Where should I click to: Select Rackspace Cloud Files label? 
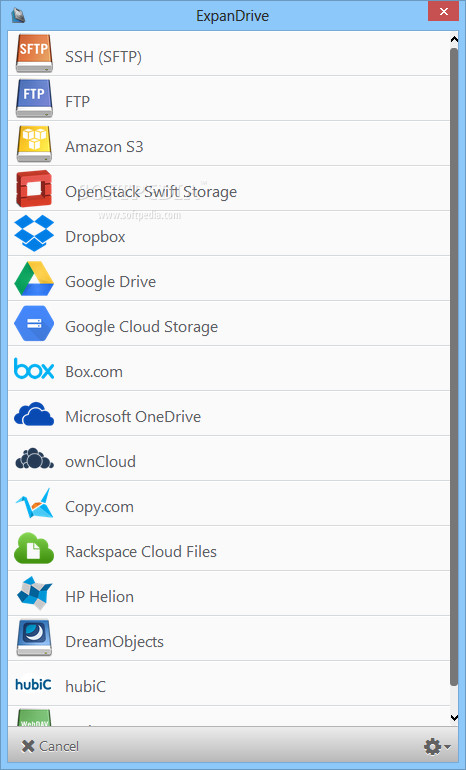click(x=141, y=552)
